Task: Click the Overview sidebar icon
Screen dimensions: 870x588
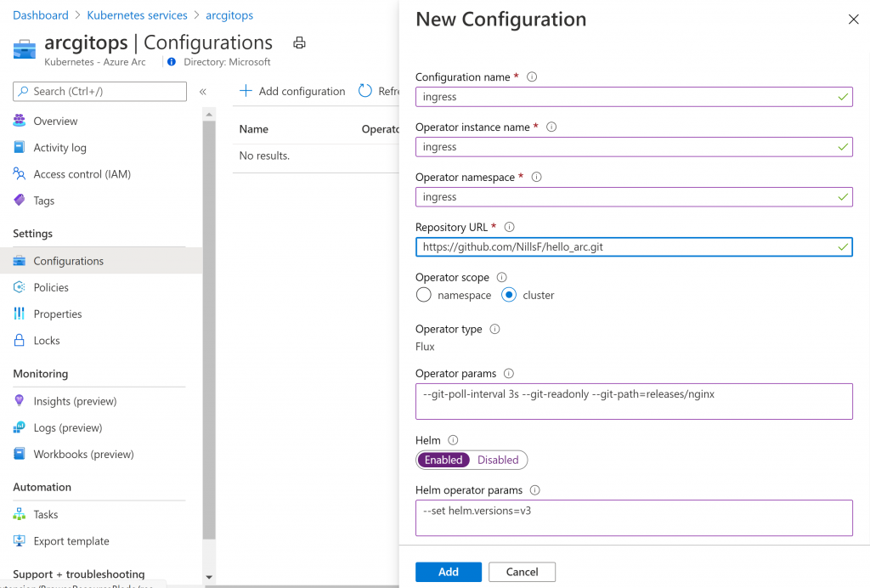Action: (x=20, y=121)
